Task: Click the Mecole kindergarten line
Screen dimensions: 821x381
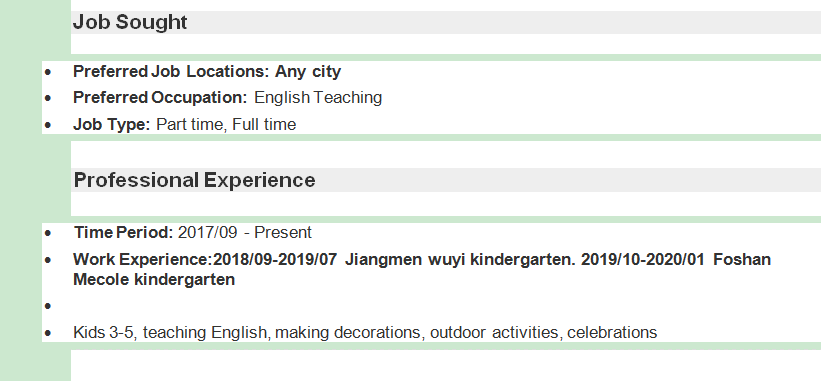Action: click(154, 279)
